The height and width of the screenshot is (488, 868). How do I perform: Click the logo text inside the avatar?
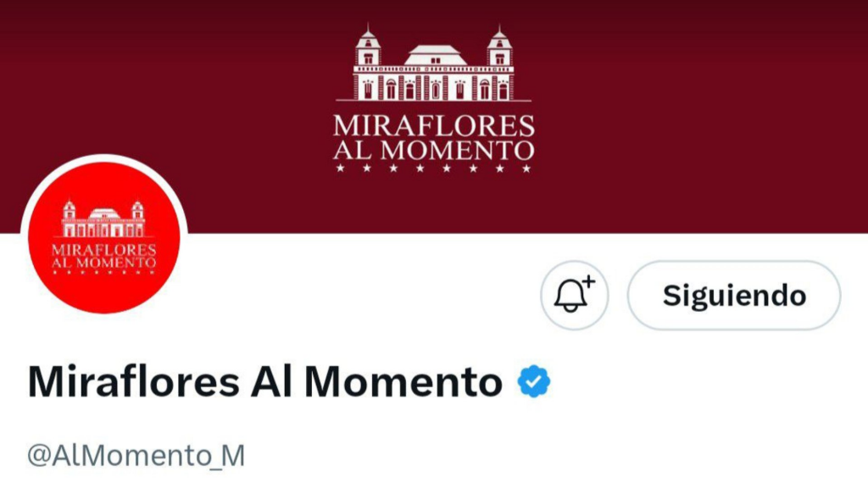tap(103, 257)
